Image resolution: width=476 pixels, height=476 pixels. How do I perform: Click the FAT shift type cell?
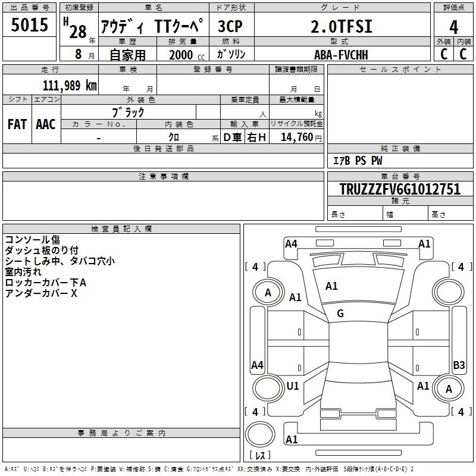click(x=17, y=124)
